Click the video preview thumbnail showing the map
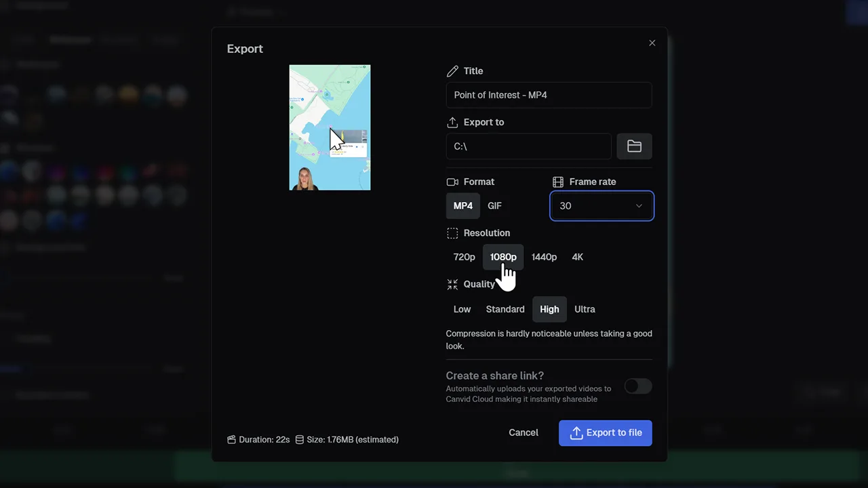868x488 pixels. coord(330,127)
